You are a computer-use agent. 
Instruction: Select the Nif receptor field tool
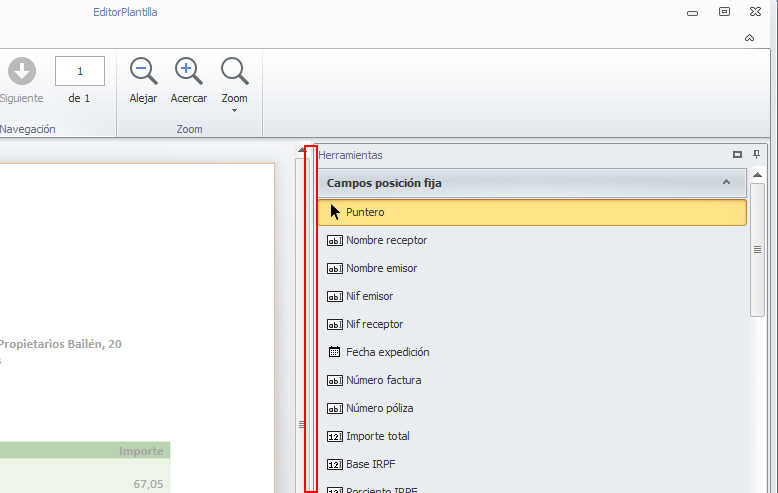click(x=532, y=324)
